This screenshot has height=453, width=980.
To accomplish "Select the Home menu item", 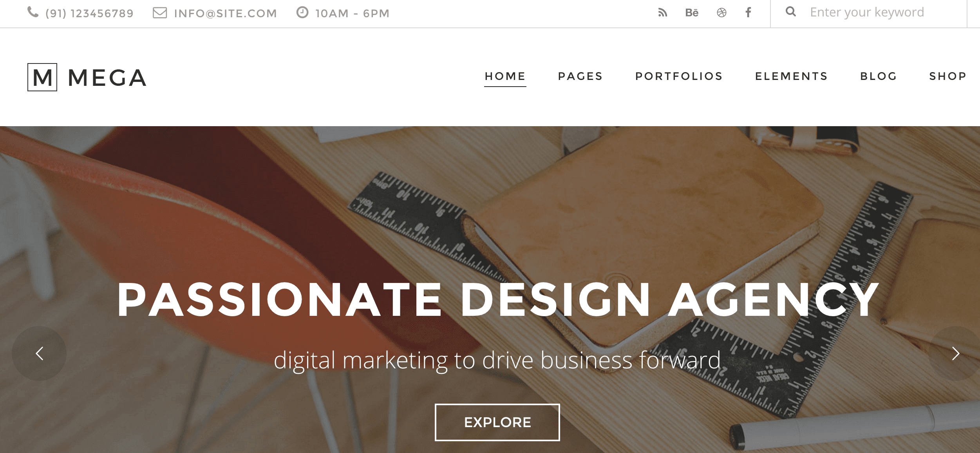I will 505,76.
